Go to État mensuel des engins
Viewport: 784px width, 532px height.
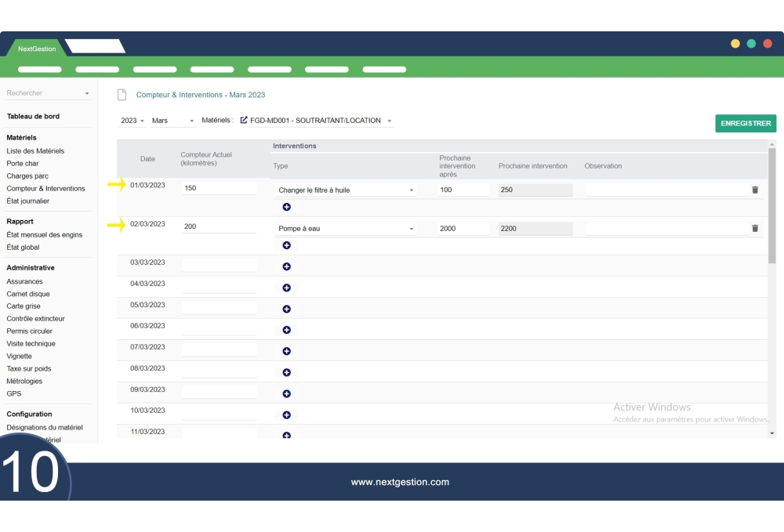tap(44, 235)
